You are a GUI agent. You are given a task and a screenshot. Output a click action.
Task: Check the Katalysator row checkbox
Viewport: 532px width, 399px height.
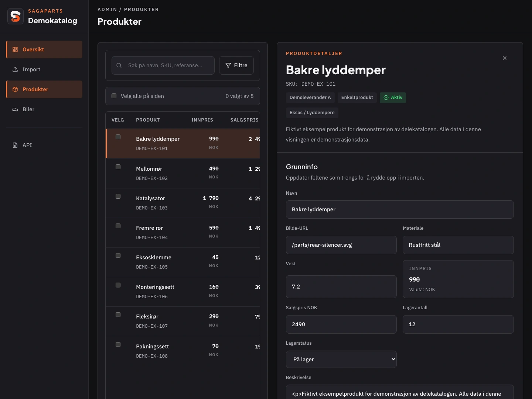[118, 197]
